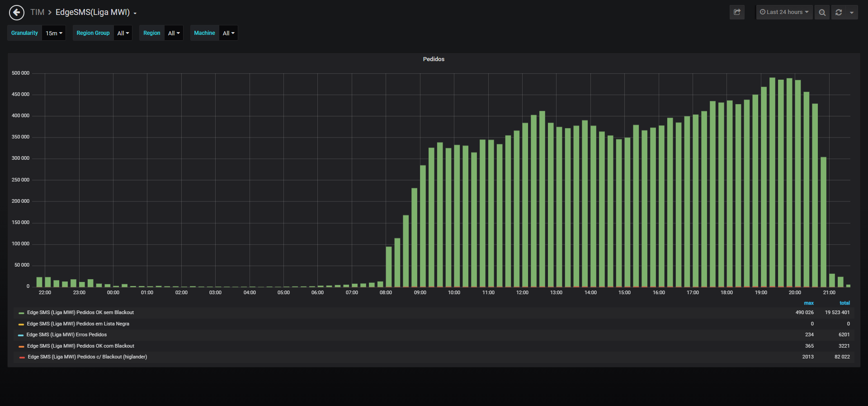Open the Last 24 hours time picker

[x=784, y=12]
